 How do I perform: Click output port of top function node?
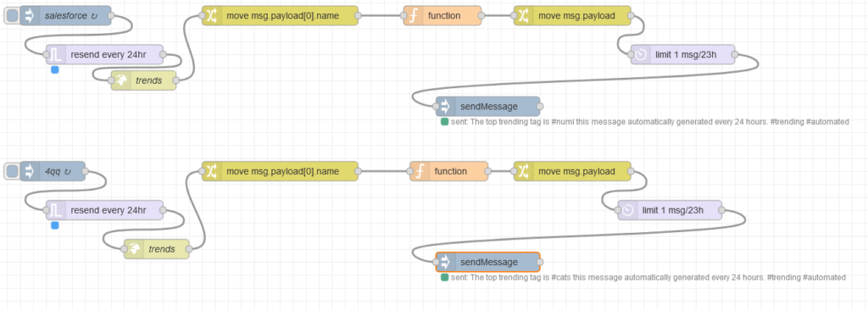[481, 16]
